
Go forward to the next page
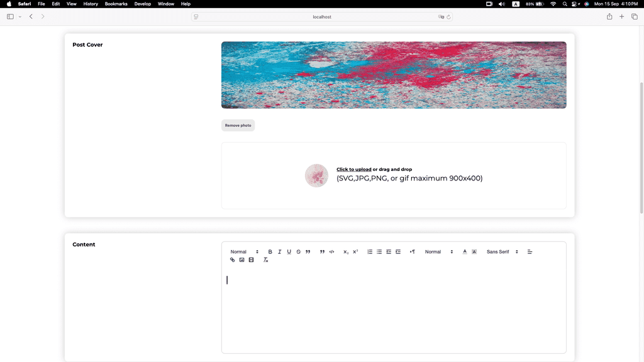tap(43, 16)
